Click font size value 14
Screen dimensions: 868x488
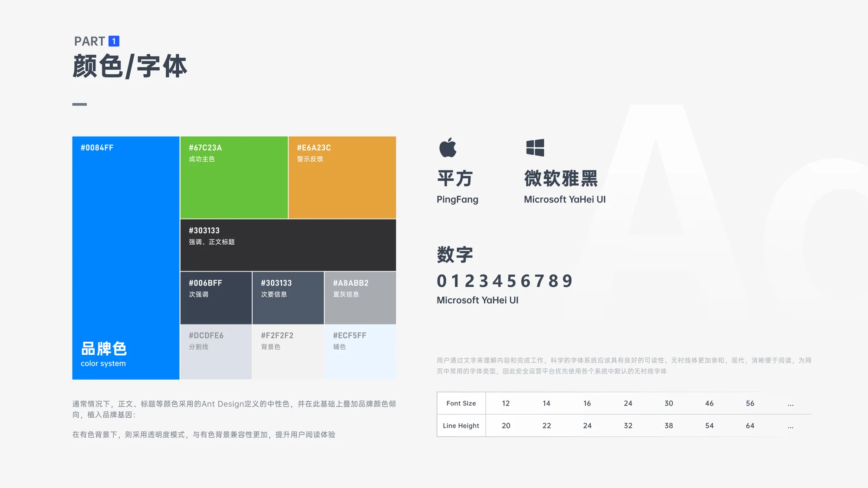tap(546, 403)
